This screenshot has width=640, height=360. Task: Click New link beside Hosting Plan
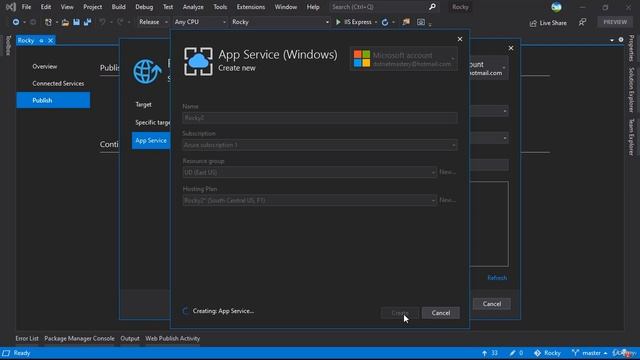pos(447,200)
